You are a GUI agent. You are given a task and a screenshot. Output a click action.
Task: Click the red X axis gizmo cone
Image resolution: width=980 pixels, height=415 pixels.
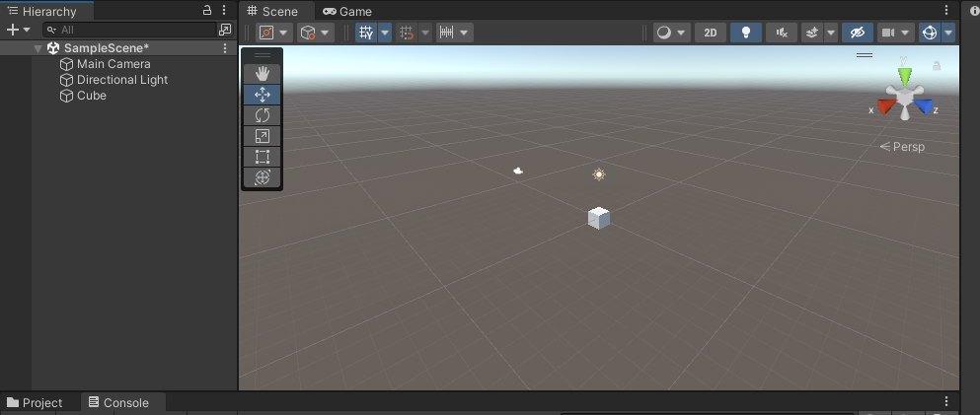tap(886, 106)
